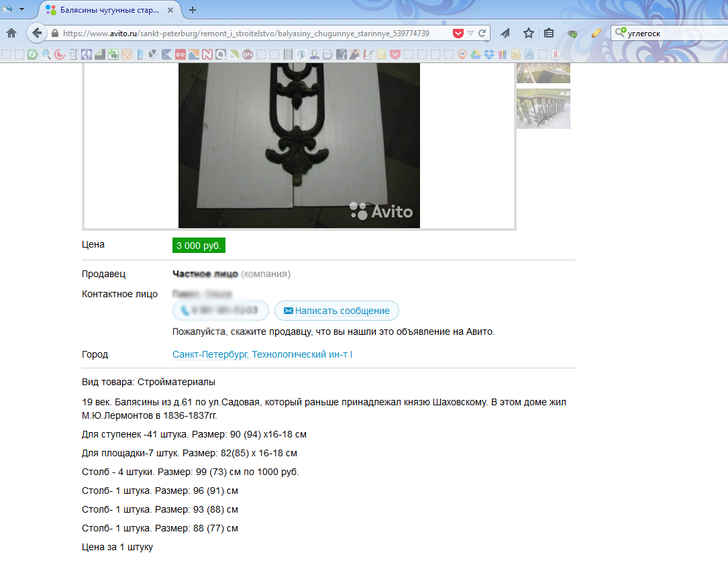Image resolution: width=728 pixels, height=567 pixels.
Task: Click the Вид товара: Стройматериалы line
Action: [x=148, y=382]
